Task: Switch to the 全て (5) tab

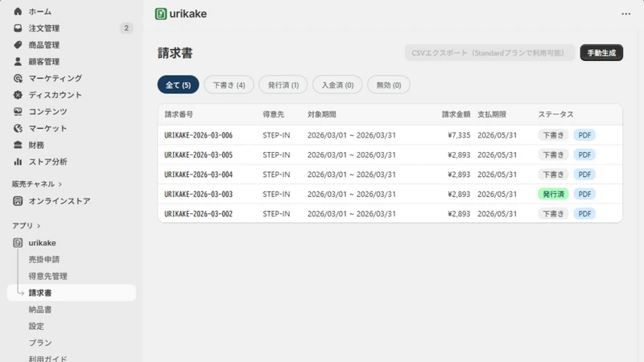Action: pyautogui.click(x=178, y=85)
